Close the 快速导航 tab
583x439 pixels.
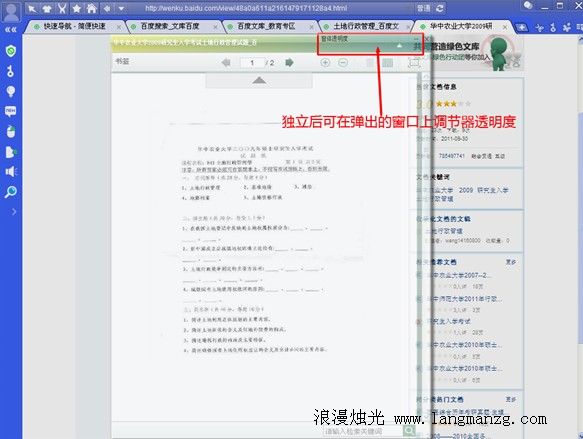[x=119, y=27]
